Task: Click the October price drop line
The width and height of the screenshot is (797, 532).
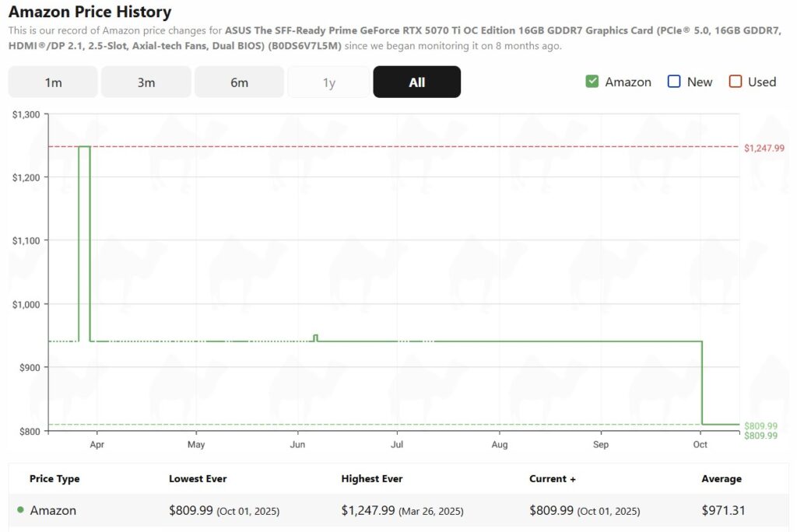Action: 702,381
